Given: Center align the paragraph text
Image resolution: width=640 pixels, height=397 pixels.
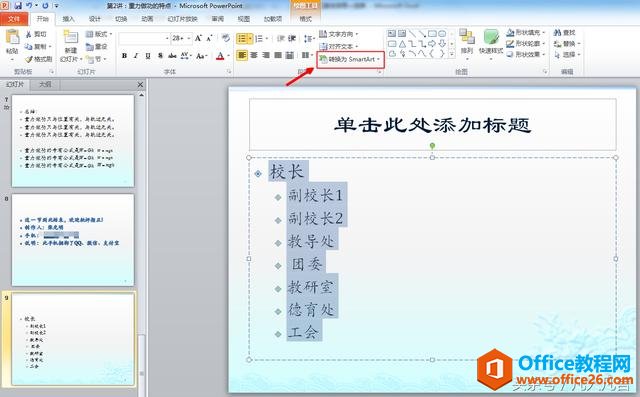Looking at the screenshot, I should tap(254, 55).
